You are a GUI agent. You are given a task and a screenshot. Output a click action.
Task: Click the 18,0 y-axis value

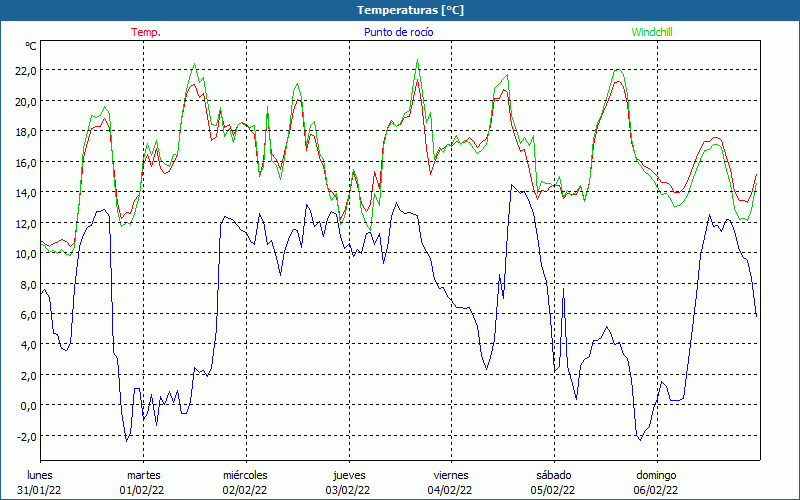(26, 132)
